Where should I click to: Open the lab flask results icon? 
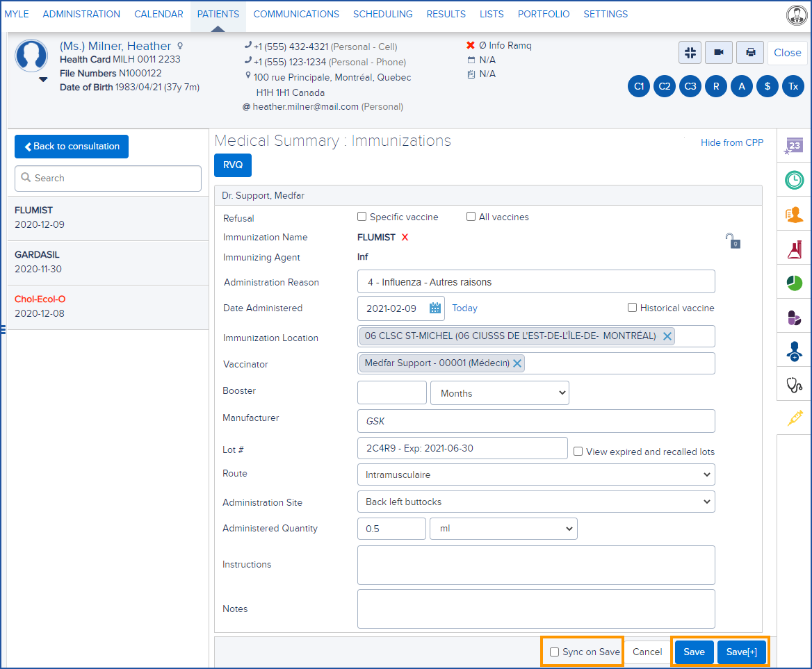pyautogui.click(x=793, y=247)
